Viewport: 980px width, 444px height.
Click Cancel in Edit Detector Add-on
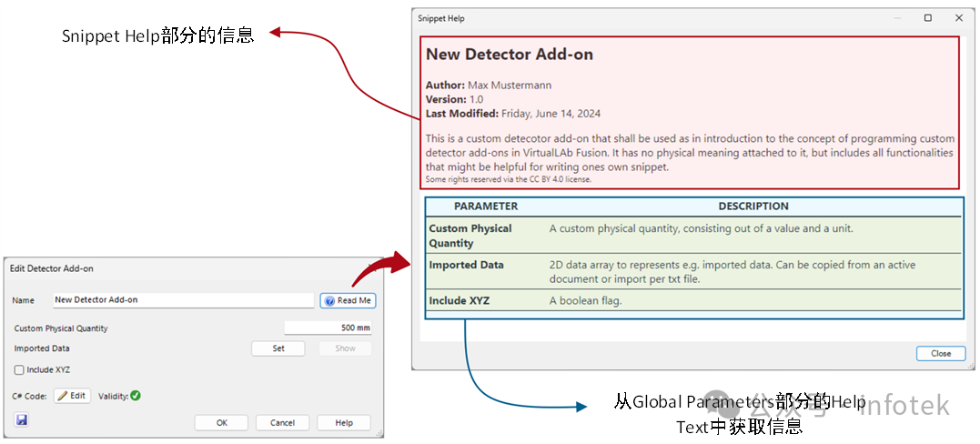pyautogui.click(x=282, y=423)
